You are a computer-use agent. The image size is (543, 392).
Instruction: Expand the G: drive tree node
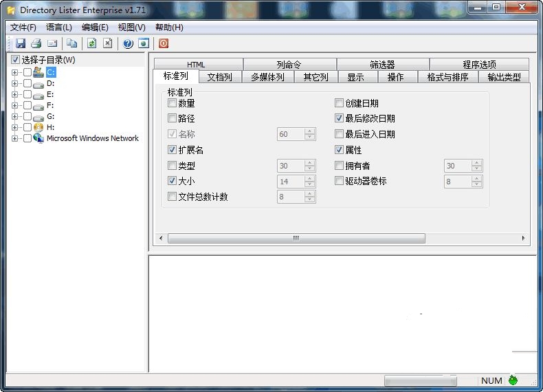[x=14, y=116]
